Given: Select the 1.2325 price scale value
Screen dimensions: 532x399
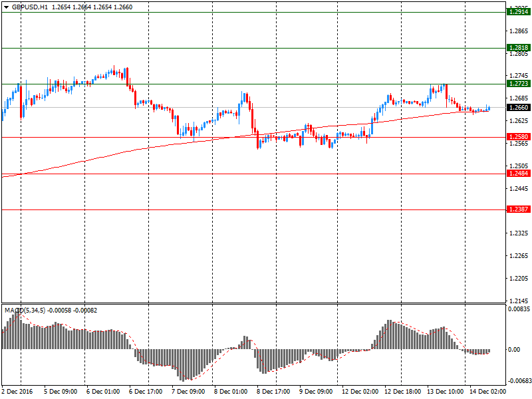Looking at the screenshot, I should click(519, 233).
